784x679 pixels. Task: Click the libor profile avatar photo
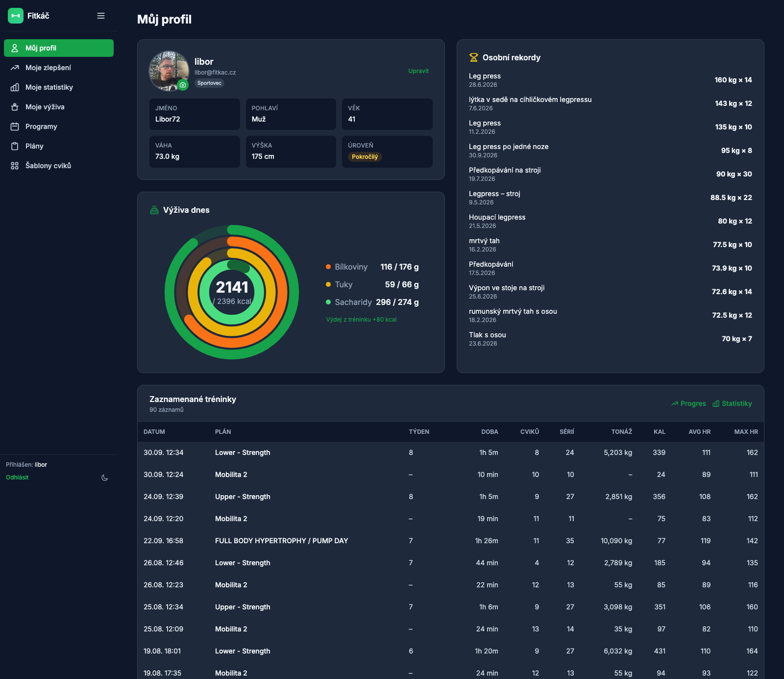(x=169, y=71)
